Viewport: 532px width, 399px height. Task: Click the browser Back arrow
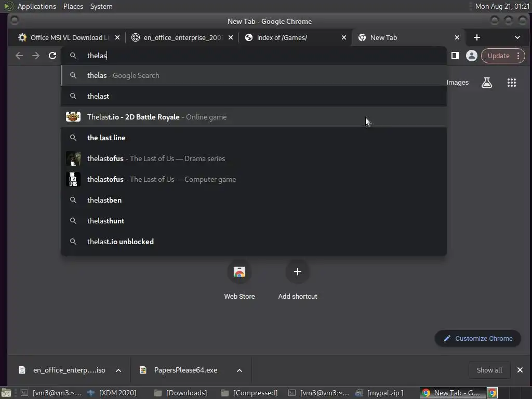[19, 56]
